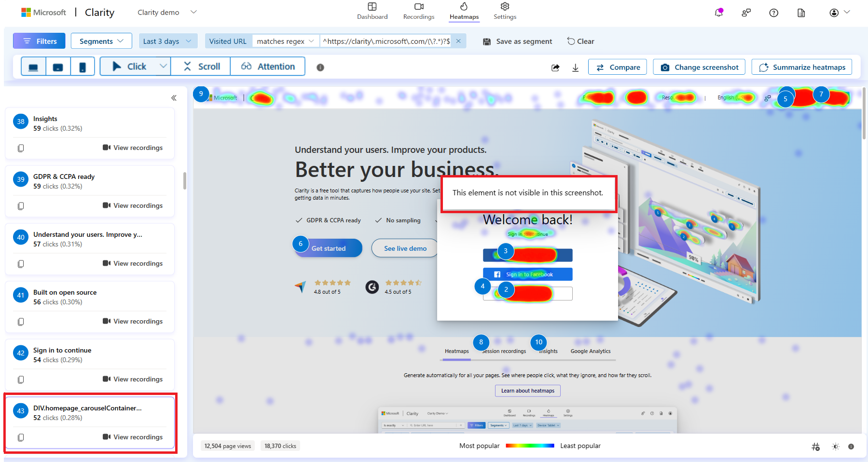Click the Most popular color gradient legend
This screenshot has height=462, width=868.
coord(530,446)
